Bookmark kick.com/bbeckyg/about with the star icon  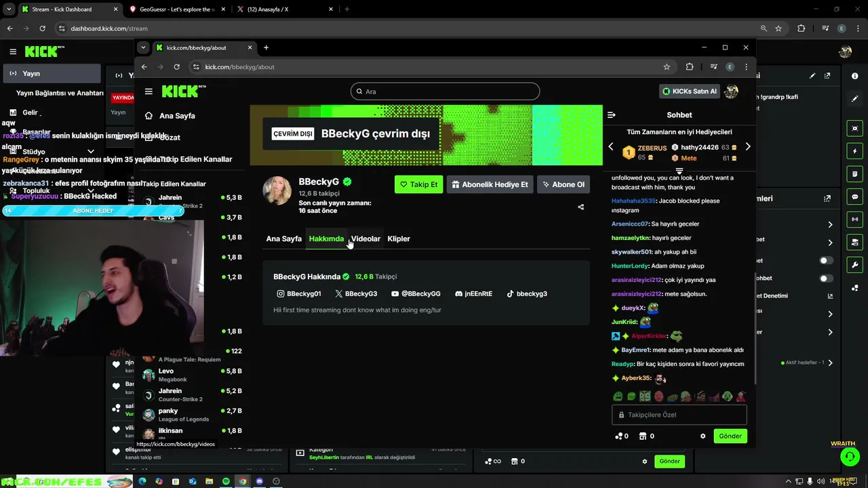point(667,66)
